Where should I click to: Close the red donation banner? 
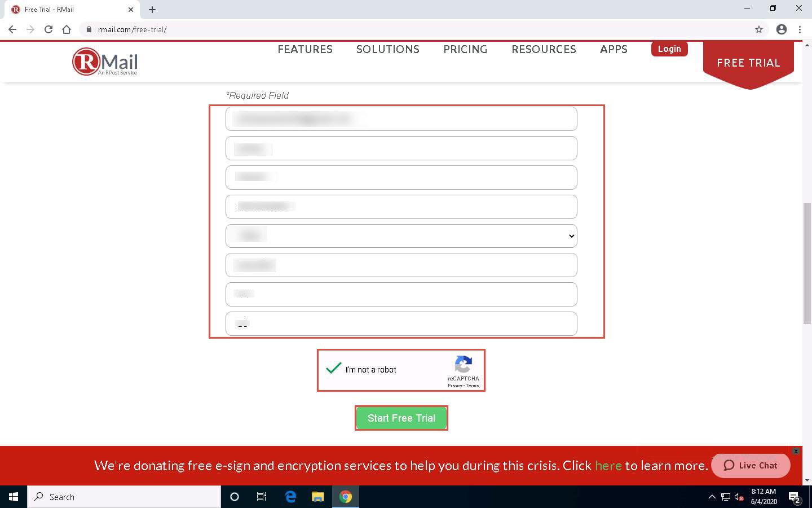coord(796,451)
